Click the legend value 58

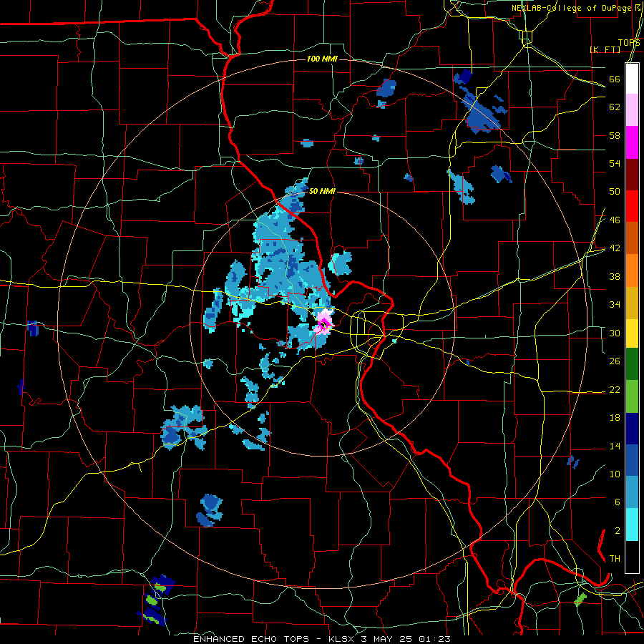pyautogui.click(x=615, y=135)
